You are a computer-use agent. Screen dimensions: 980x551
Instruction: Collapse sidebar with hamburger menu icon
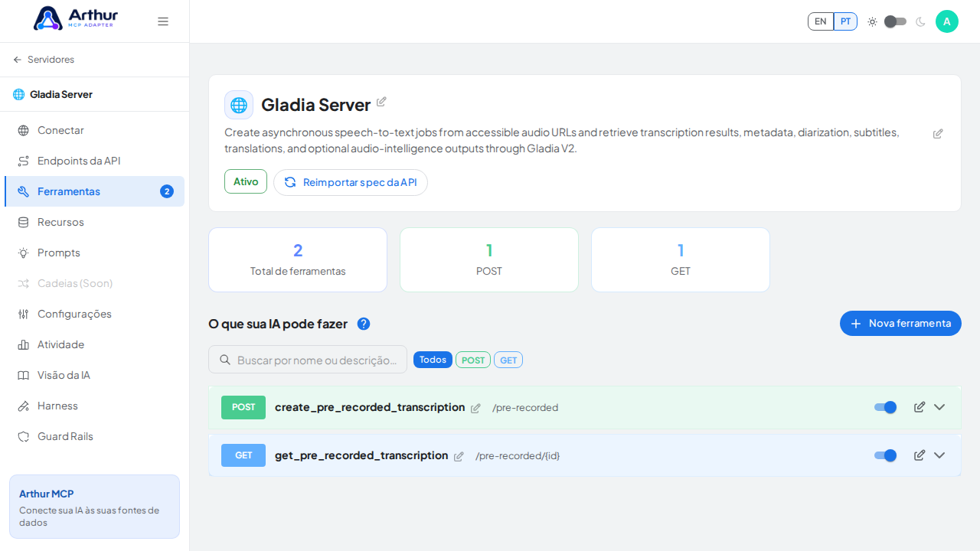[163, 21]
